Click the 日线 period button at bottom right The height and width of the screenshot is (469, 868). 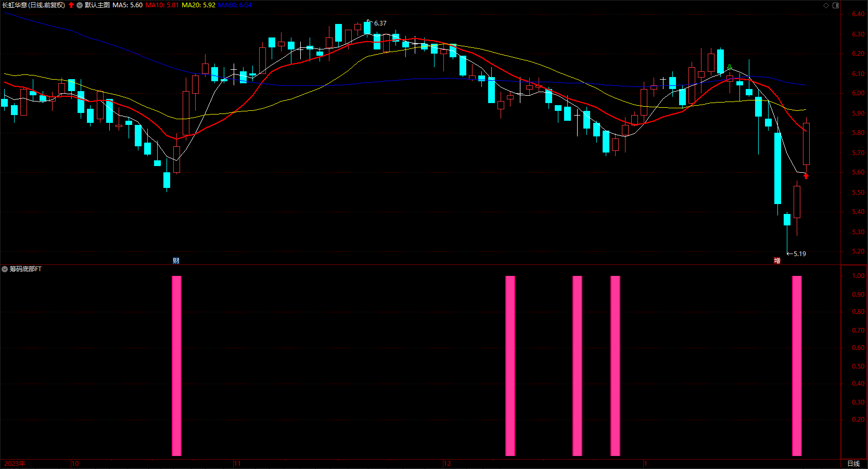pos(853,463)
